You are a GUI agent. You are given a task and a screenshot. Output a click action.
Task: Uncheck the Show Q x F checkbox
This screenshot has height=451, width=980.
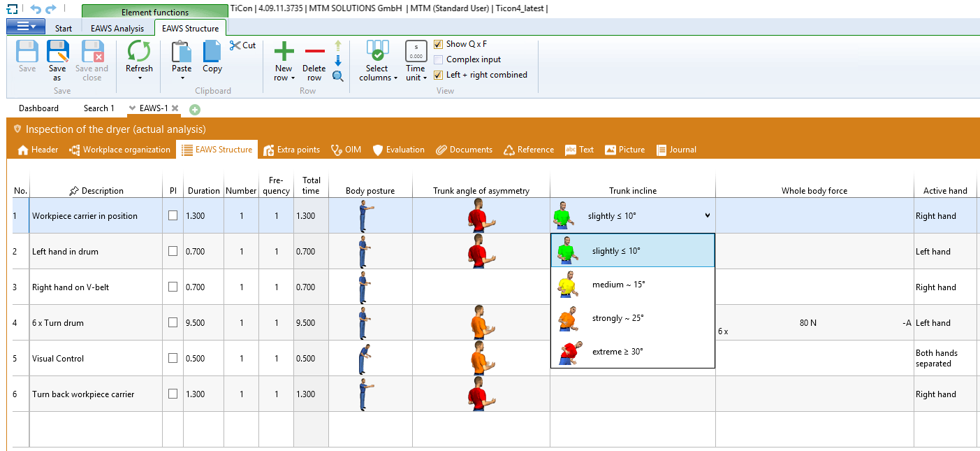(439, 44)
